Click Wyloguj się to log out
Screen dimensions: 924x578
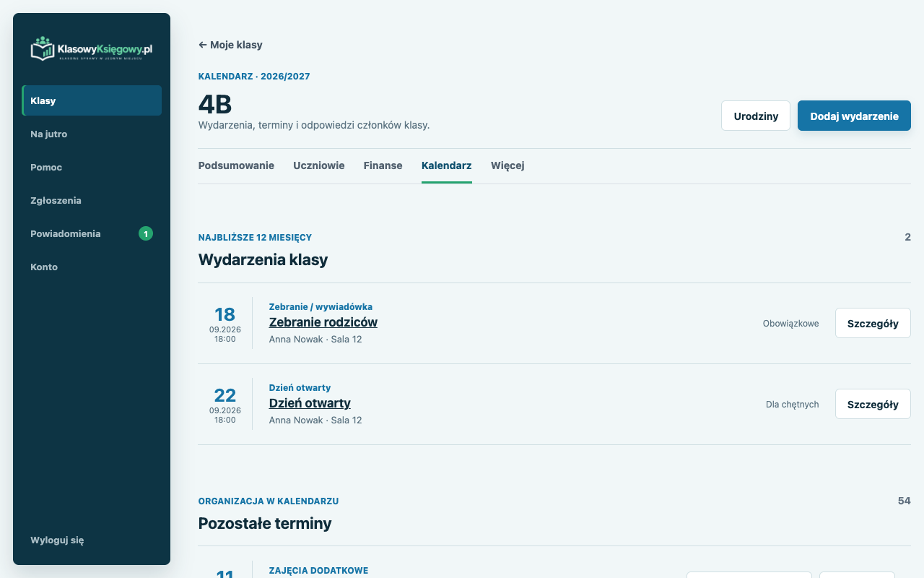(57, 540)
